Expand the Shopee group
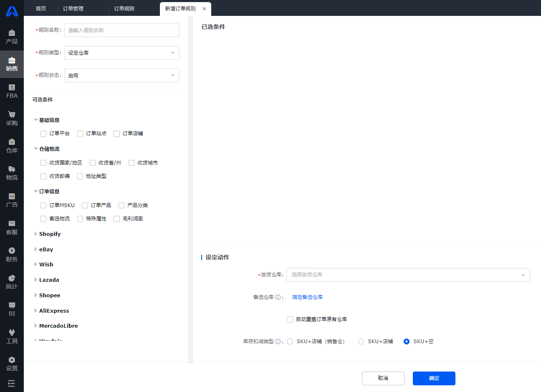 point(36,296)
